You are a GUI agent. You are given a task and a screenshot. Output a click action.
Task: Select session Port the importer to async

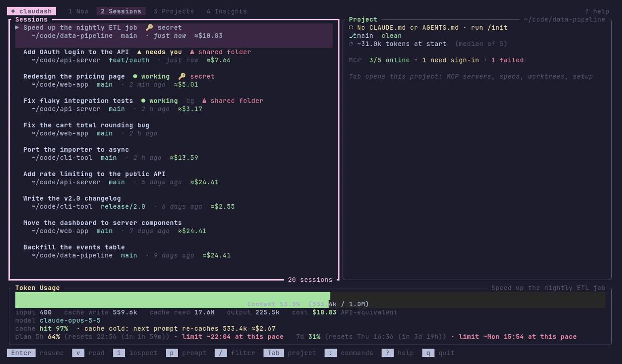point(174,154)
